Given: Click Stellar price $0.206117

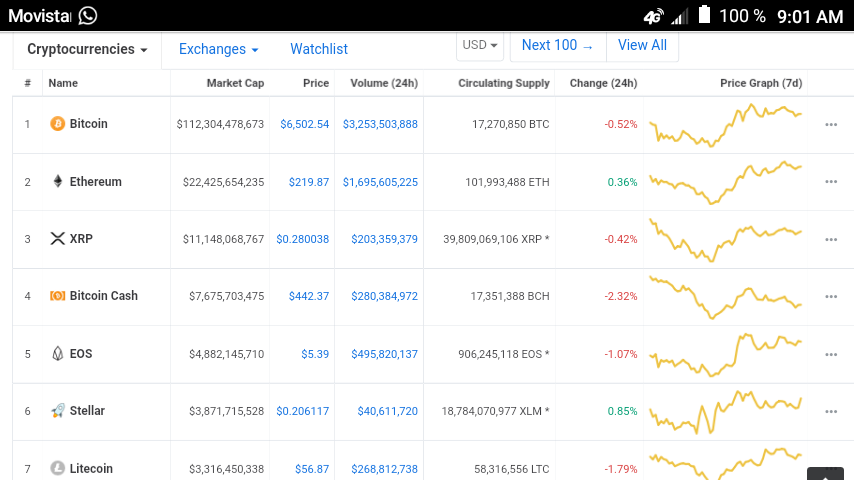Looking at the screenshot, I should coord(303,411).
